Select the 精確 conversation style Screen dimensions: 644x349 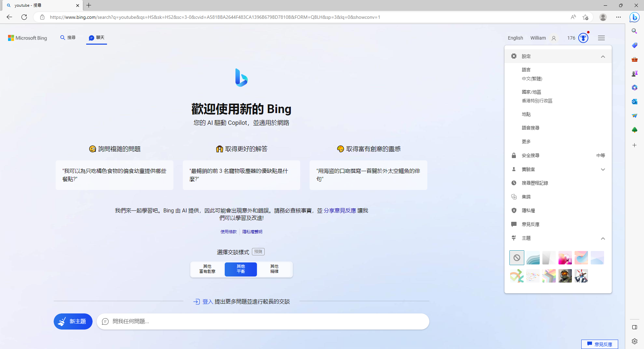pyautogui.click(x=274, y=269)
